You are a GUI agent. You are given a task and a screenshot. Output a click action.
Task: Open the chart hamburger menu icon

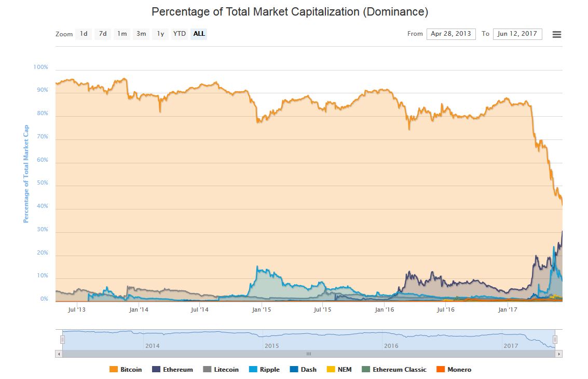tap(557, 34)
